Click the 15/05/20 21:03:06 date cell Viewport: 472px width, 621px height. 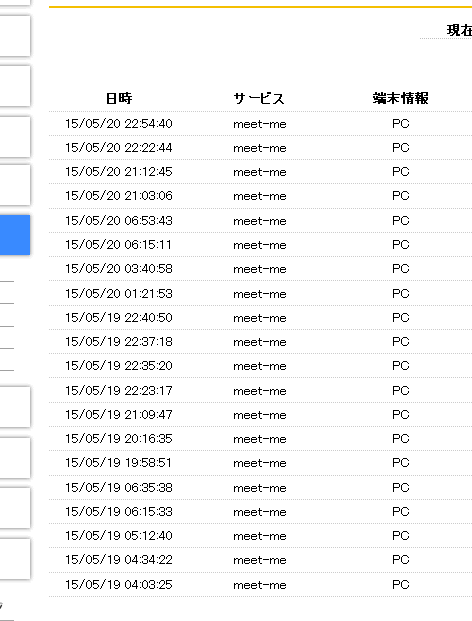(119, 196)
